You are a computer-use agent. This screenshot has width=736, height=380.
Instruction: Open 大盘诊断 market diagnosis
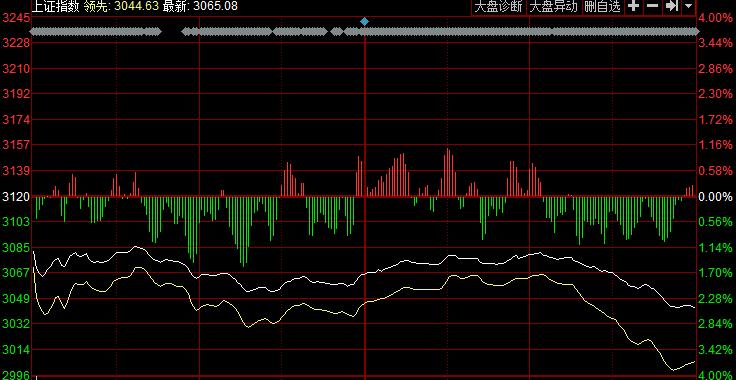(498, 7)
